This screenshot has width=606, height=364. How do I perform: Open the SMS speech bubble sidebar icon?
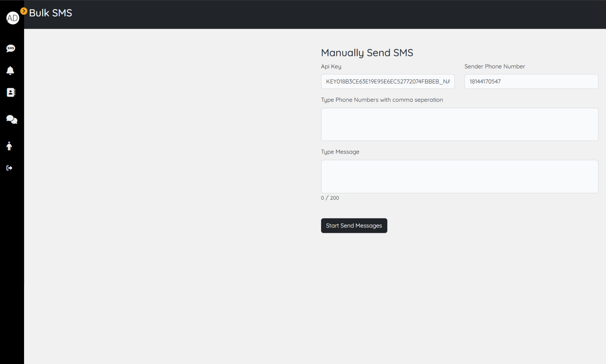(x=11, y=48)
